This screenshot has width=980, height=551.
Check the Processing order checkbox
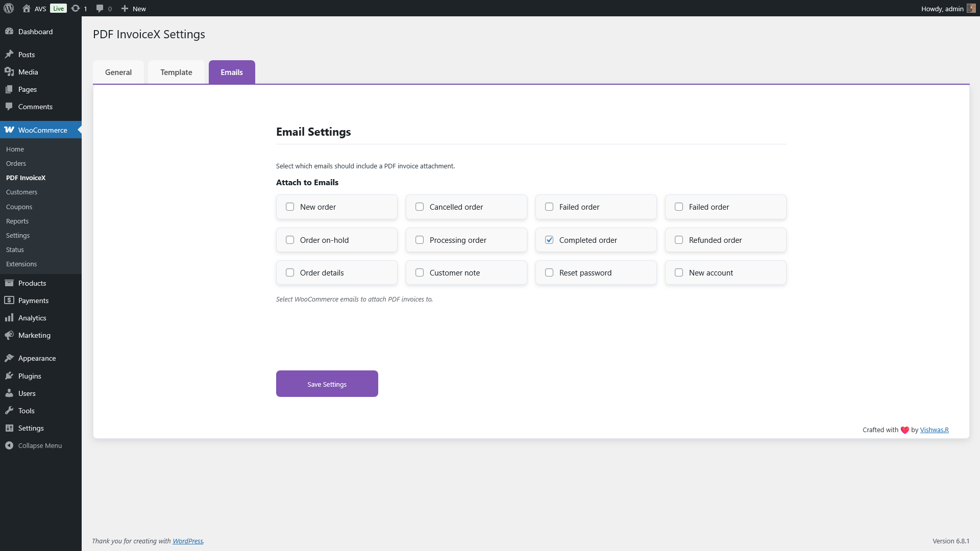click(420, 240)
